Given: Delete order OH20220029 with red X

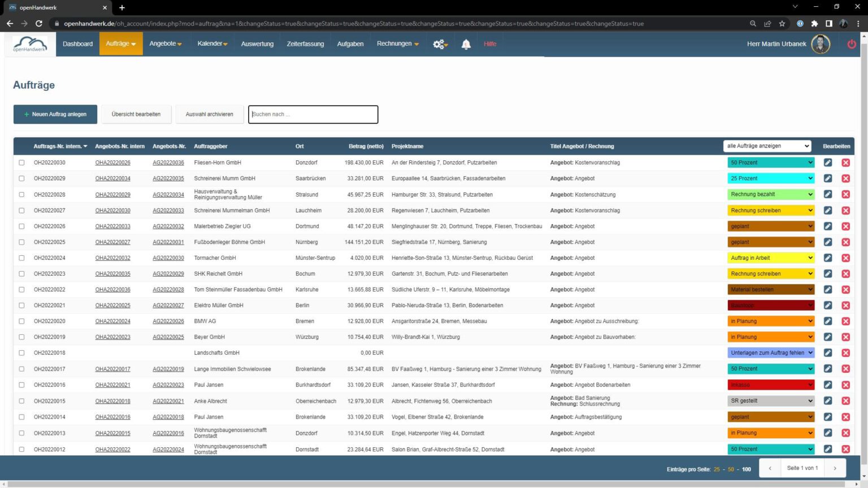Looking at the screenshot, I should tap(845, 178).
